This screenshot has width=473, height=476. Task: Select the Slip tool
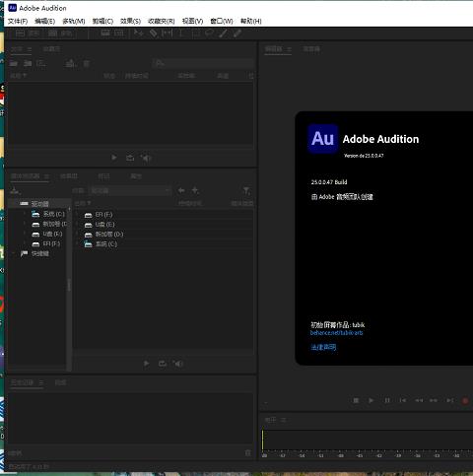click(167, 34)
